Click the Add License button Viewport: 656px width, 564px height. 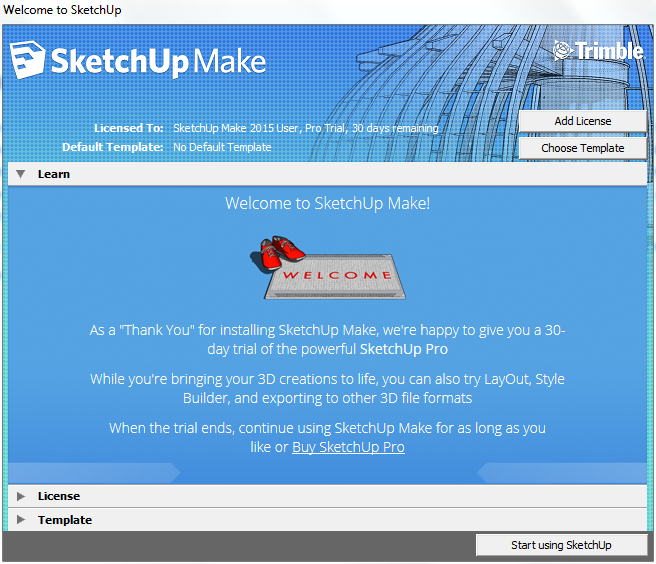(582, 121)
